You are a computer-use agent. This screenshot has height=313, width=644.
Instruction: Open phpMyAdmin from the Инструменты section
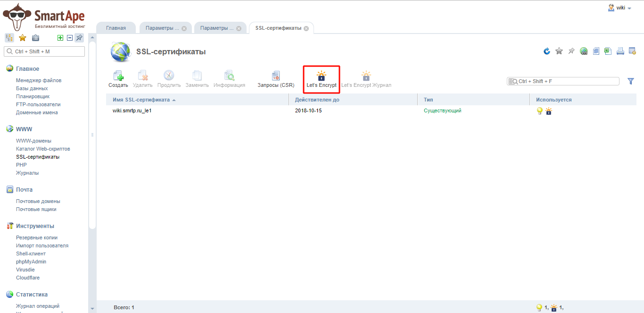tap(31, 262)
